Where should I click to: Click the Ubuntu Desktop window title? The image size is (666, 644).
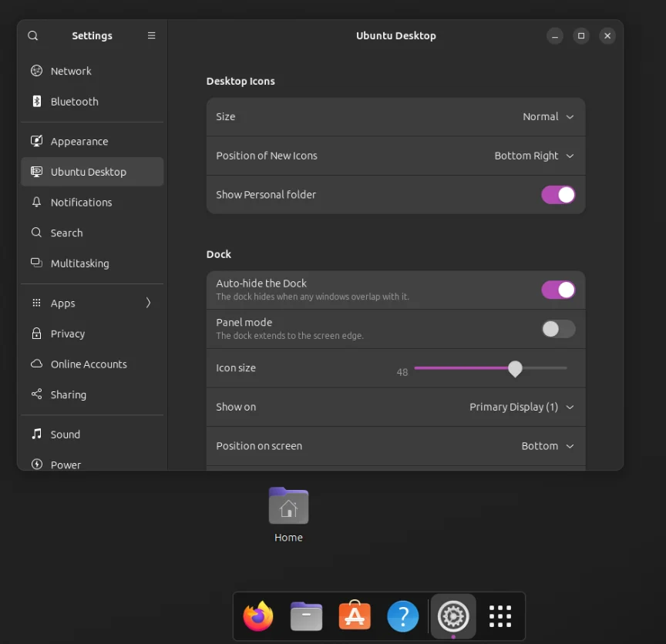click(396, 35)
